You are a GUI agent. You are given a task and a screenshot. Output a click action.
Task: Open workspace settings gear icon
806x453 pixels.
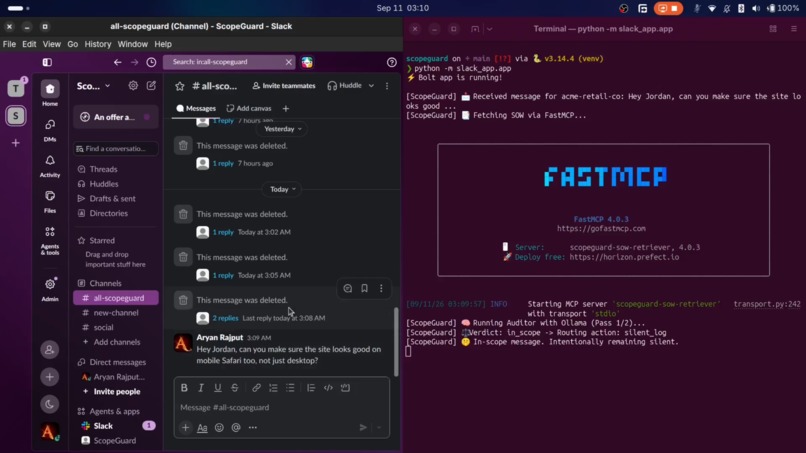click(133, 86)
